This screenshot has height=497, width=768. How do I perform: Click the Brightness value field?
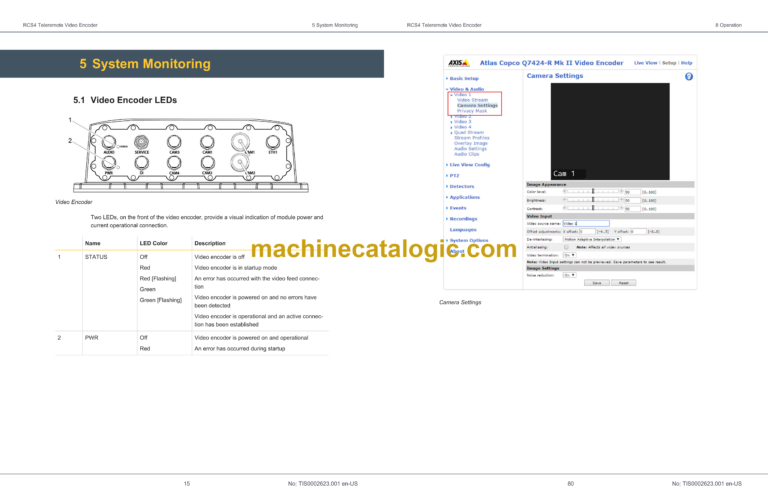pos(632,200)
